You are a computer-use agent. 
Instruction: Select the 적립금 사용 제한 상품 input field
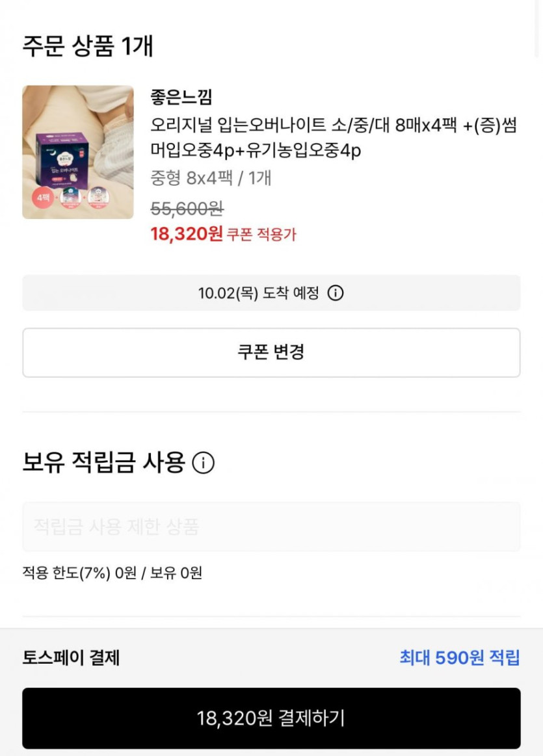(x=271, y=527)
